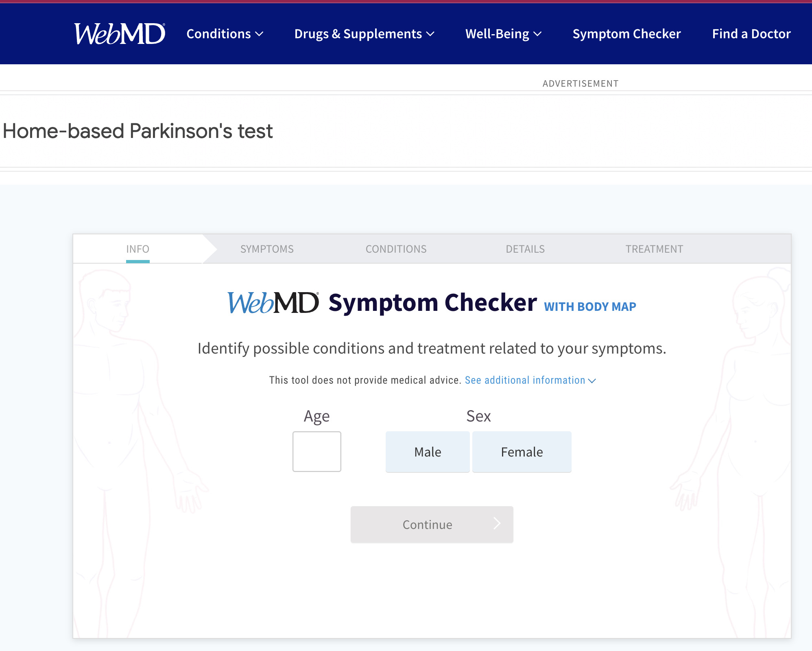812x651 pixels.
Task: Click the WebMD logo in the navigation bar
Action: (x=118, y=33)
